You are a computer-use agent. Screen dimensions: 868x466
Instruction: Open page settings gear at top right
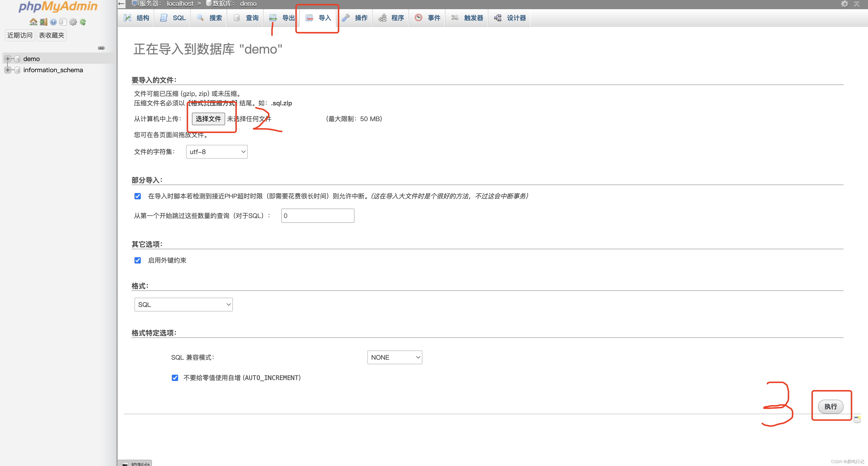click(x=845, y=4)
